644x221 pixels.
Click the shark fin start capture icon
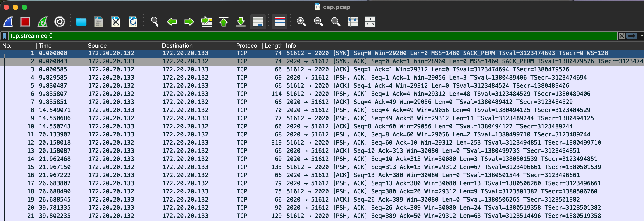(x=8, y=22)
